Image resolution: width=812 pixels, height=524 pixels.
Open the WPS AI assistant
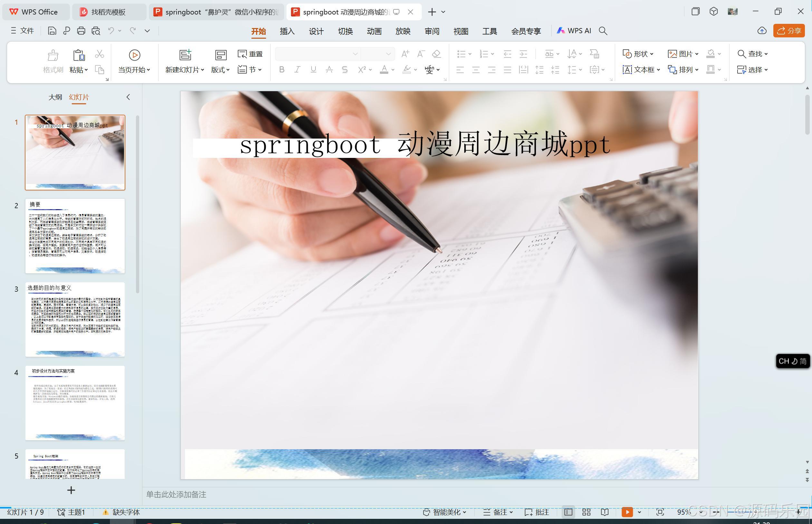pyautogui.click(x=574, y=31)
